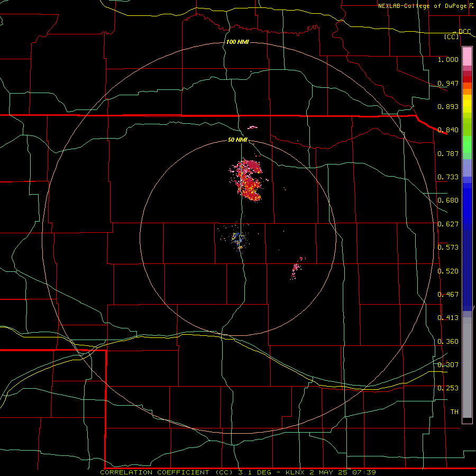Click the 0.840 color scale label
The height and width of the screenshot is (476, 476).
pyautogui.click(x=448, y=130)
